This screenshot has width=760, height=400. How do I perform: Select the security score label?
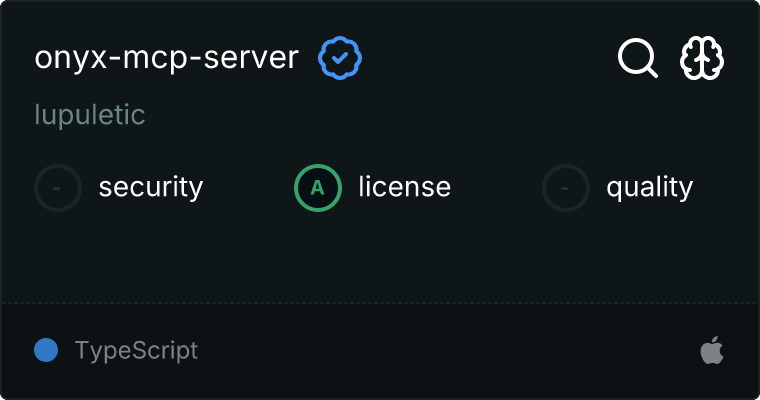pos(151,187)
